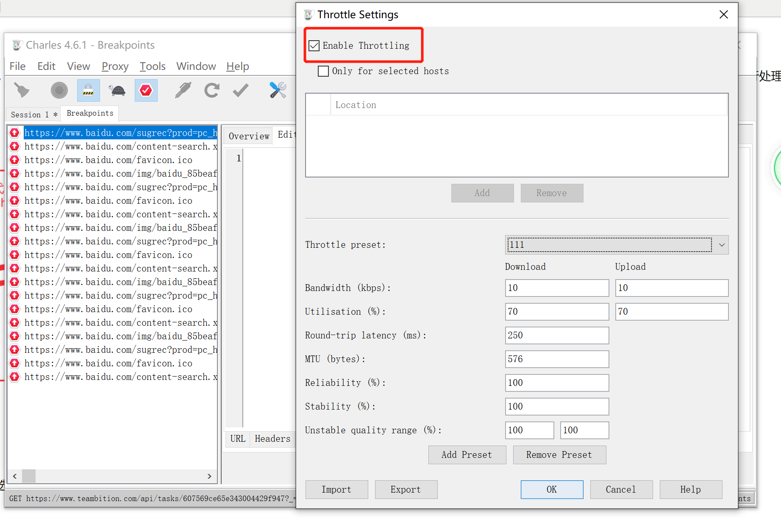Expand the Throttle preset dropdown arrow
Image resolution: width=781 pixels, height=532 pixels.
(722, 245)
